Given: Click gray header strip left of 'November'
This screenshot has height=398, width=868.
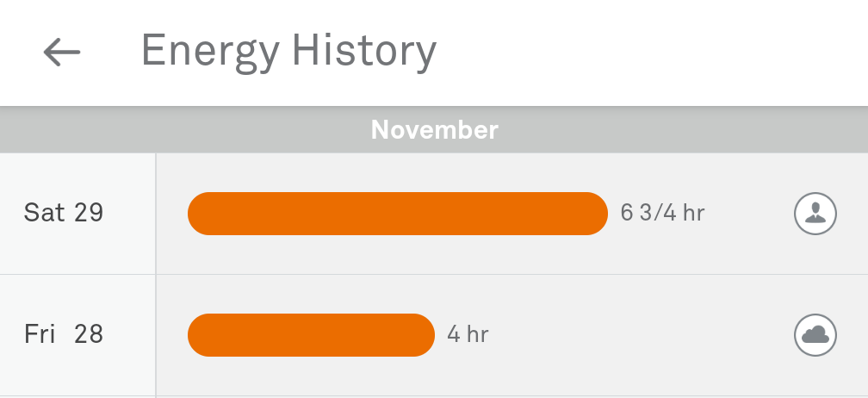Looking at the screenshot, I should coord(172,130).
